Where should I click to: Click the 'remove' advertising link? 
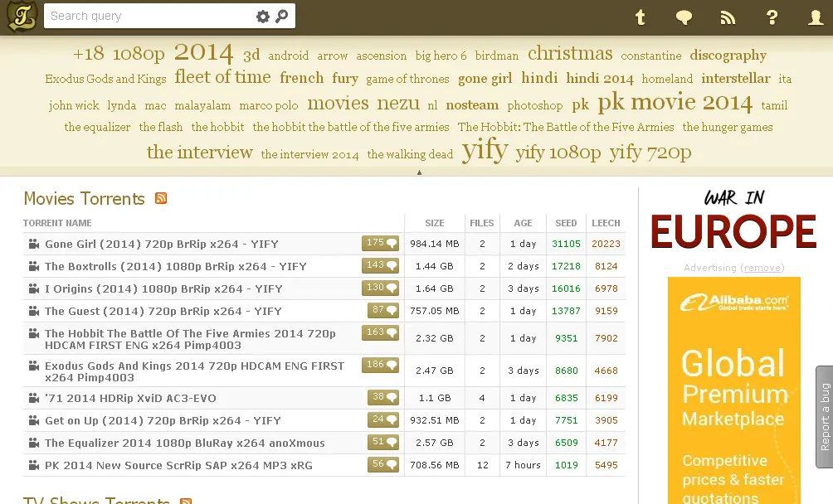pos(764,268)
